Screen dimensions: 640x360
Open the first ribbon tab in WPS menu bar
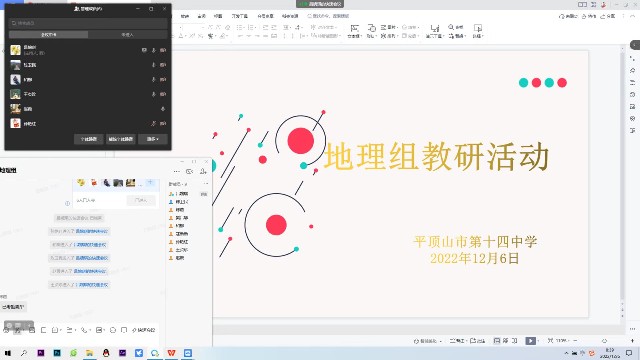click(x=185, y=16)
